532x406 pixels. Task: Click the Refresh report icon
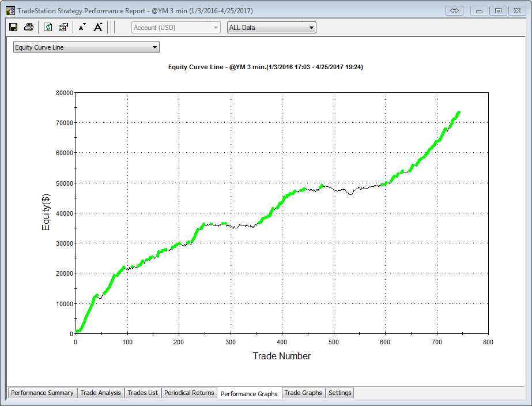48,27
